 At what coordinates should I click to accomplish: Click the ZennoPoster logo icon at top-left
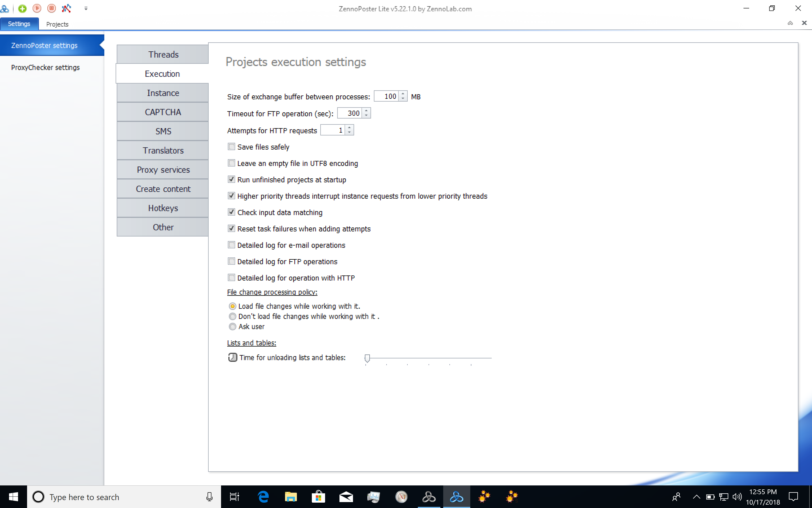[x=5, y=8]
